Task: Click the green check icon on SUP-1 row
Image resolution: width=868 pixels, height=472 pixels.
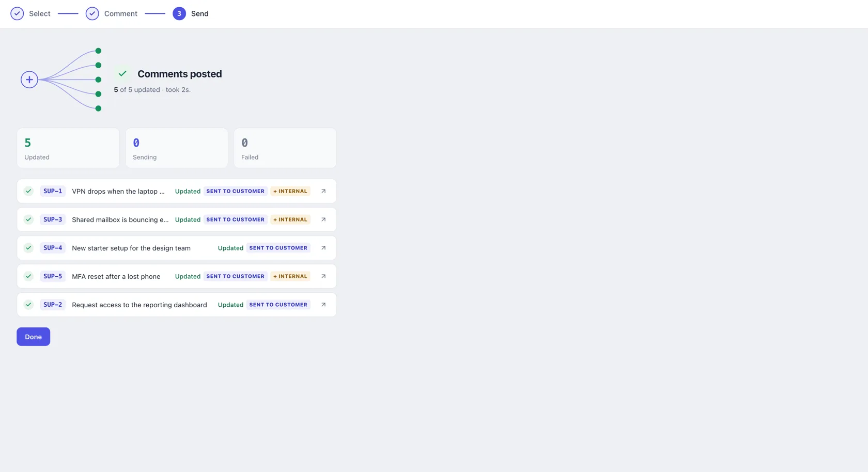Action: click(x=29, y=191)
